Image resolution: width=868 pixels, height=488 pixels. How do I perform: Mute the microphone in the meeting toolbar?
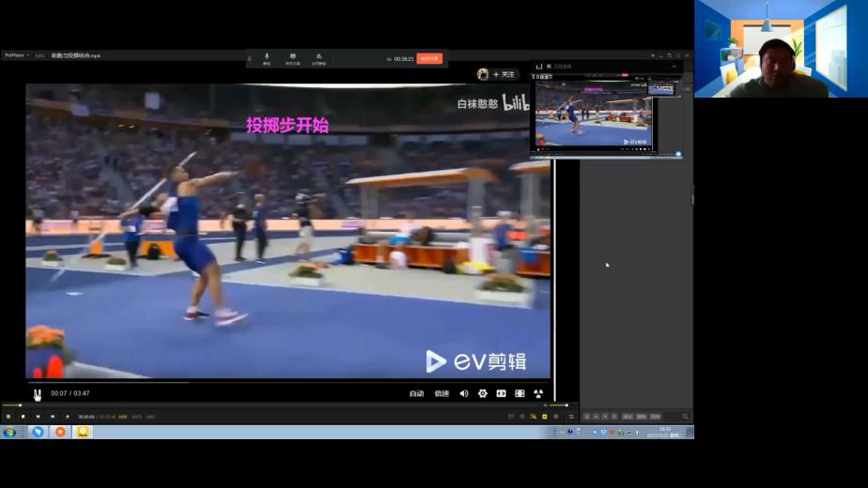click(x=267, y=58)
